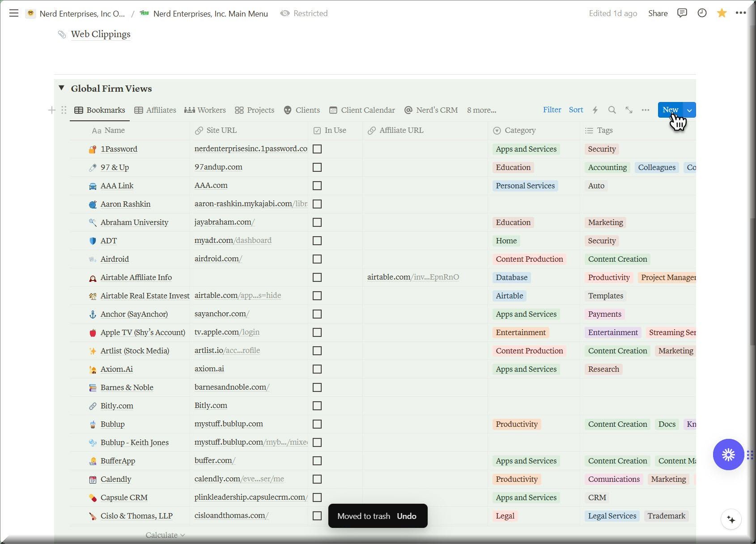756x544 pixels.
Task: Click the Personal Services category tag
Action: 525,186
